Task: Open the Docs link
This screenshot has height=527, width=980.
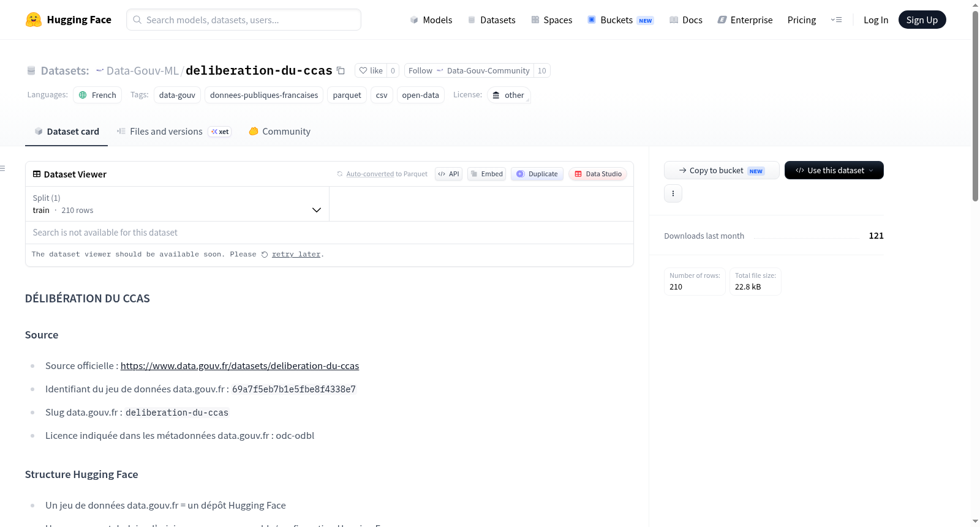Action: pos(685,20)
